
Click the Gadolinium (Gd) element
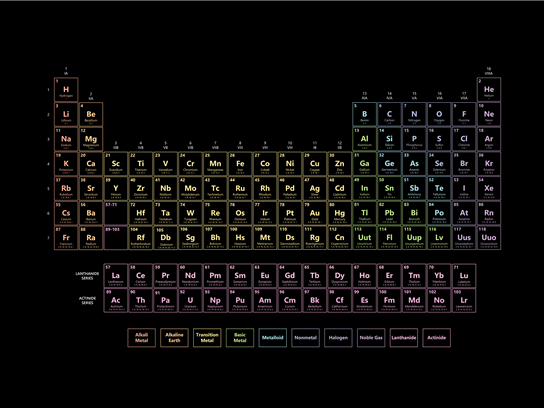pyautogui.click(x=290, y=276)
